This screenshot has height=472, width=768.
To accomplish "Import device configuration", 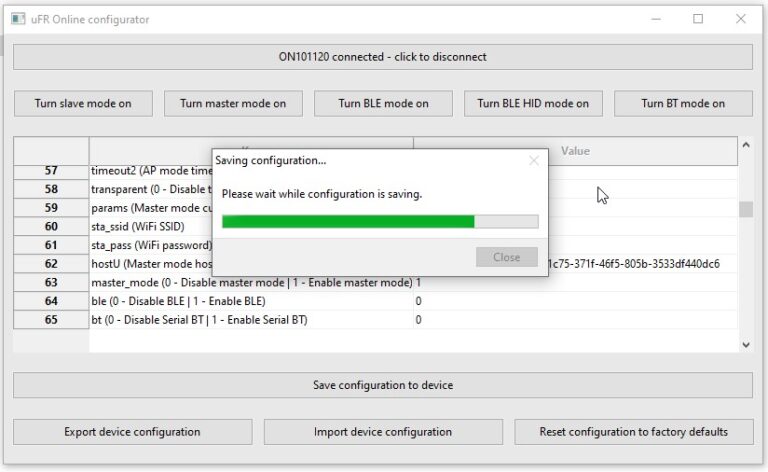I will 383,432.
